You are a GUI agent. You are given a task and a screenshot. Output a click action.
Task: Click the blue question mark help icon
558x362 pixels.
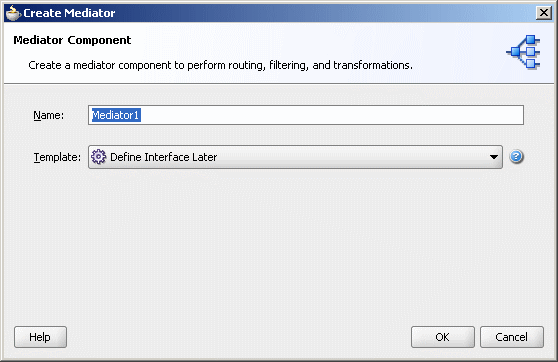[x=516, y=157]
